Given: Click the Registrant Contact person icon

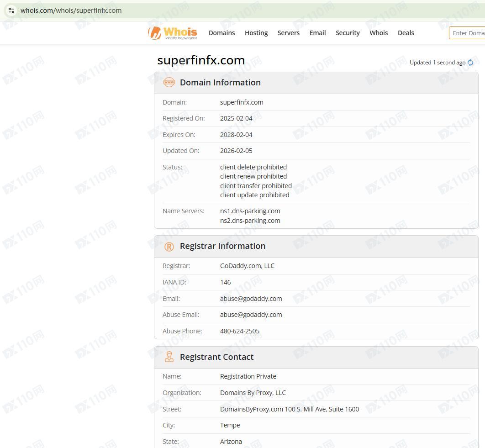Looking at the screenshot, I should click(169, 357).
